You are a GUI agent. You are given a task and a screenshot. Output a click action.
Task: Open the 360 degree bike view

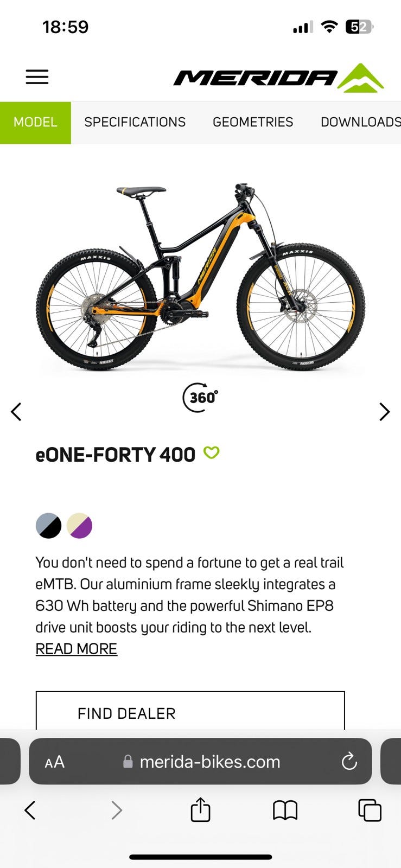coord(200,398)
